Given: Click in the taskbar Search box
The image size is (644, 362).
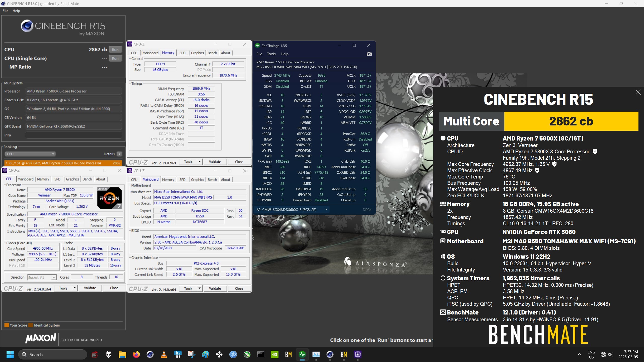Looking at the screenshot, I should tap(53, 354).
